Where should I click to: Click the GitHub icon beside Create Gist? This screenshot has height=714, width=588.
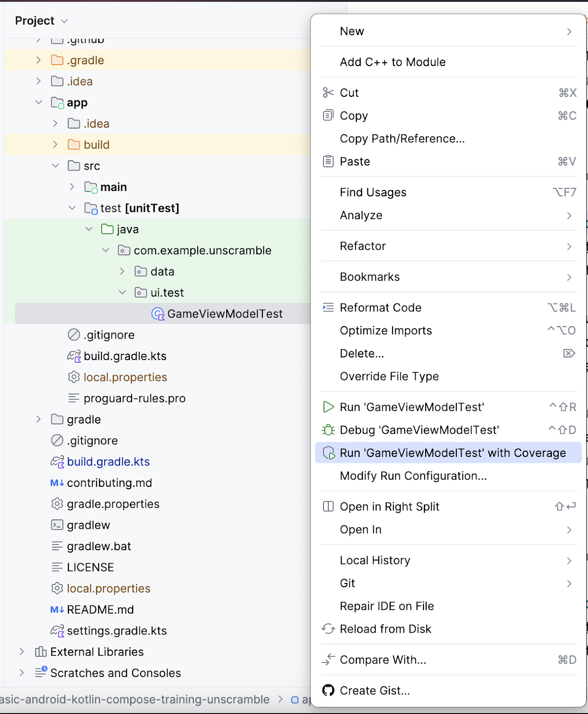(328, 690)
